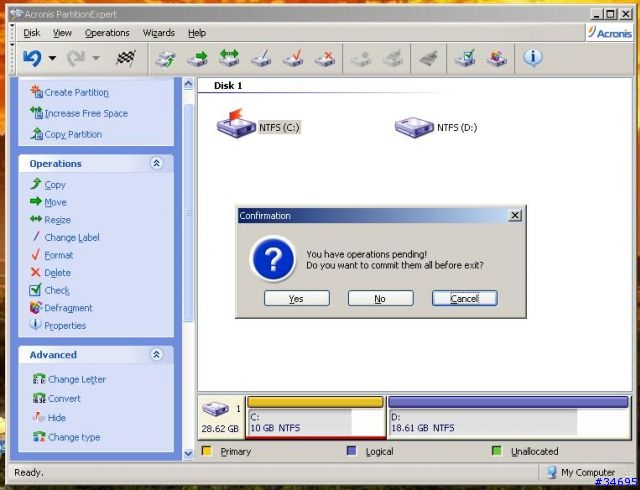Screen dimensions: 640x490
Task: Click Yes in the Confirmation dialog
Action: (297, 298)
